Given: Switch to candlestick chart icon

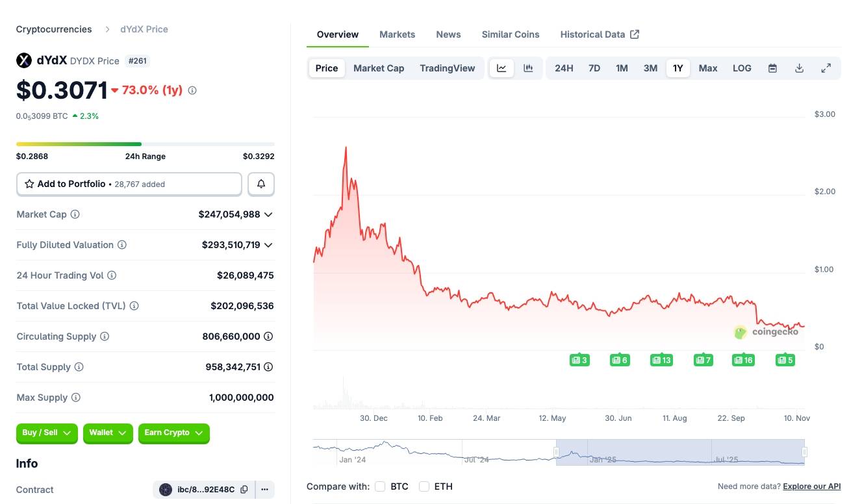Looking at the screenshot, I should tap(528, 68).
